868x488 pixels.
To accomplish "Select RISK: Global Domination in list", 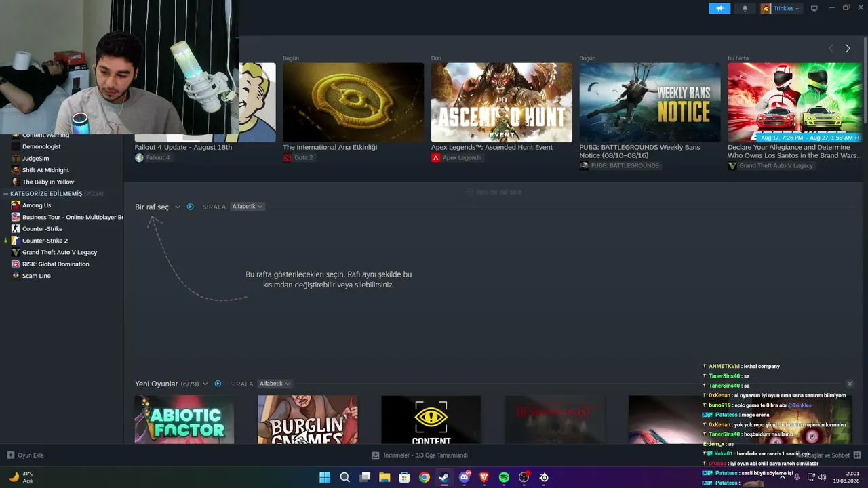I will click(x=56, y=264).
